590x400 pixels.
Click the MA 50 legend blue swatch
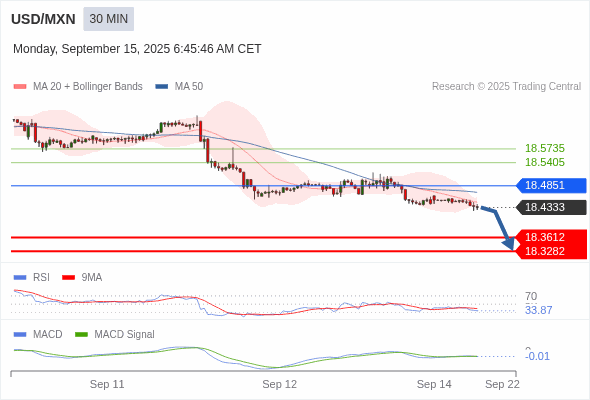tap(161, 87)
